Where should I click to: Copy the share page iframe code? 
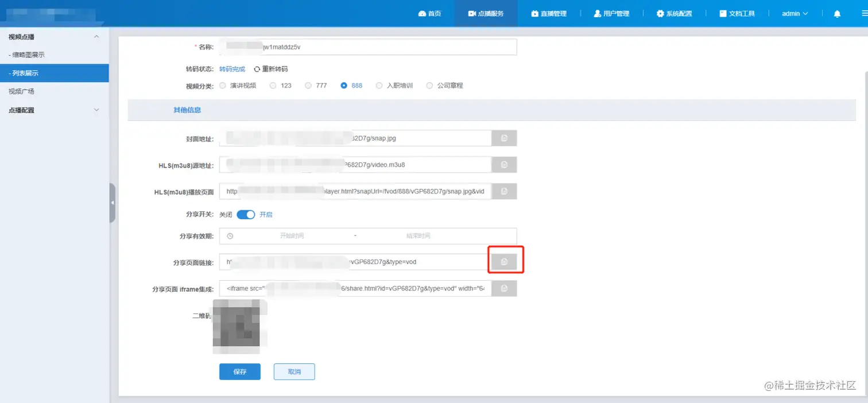coord(504,288)
